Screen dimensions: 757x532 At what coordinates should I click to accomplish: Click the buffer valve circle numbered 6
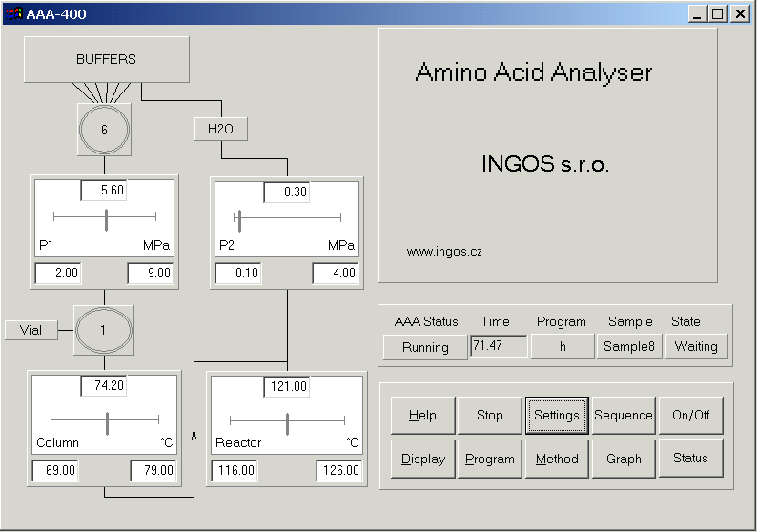[104, 130]
